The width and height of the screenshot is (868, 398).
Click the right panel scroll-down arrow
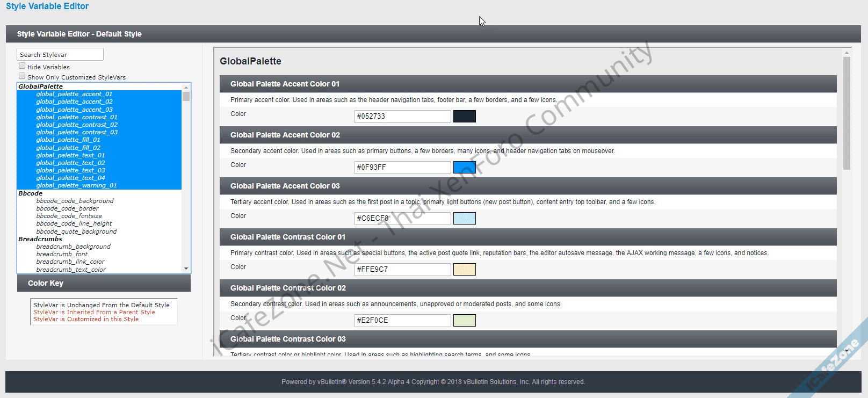(x=847, y=351)
